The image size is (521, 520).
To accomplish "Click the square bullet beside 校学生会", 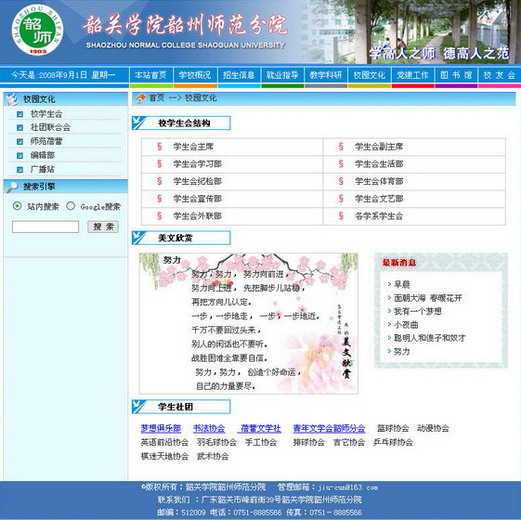I will pyautogui.click(x=20, y=114).
